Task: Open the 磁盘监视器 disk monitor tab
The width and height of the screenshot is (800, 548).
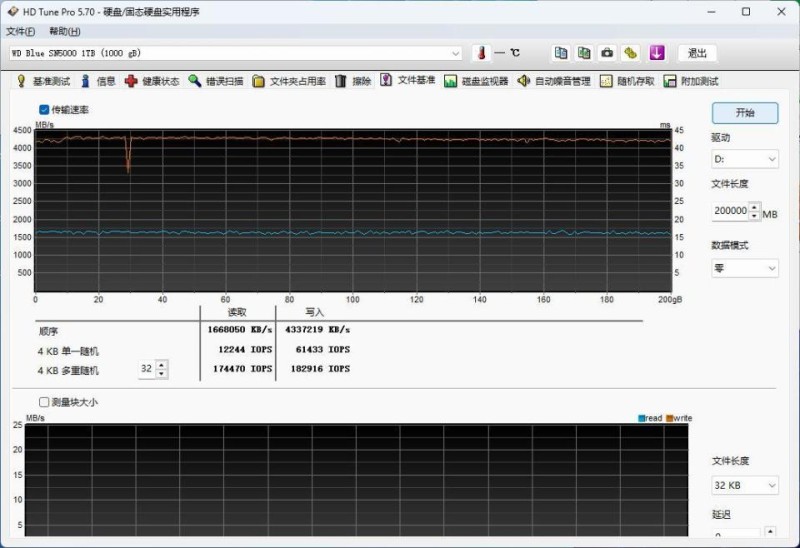Action: tap(477, 81)
